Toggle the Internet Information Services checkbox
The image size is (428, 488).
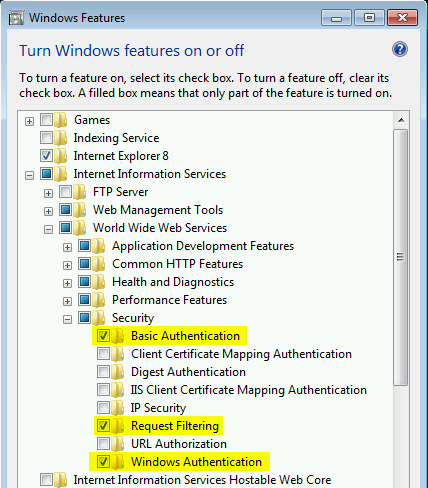pos(46,173)
